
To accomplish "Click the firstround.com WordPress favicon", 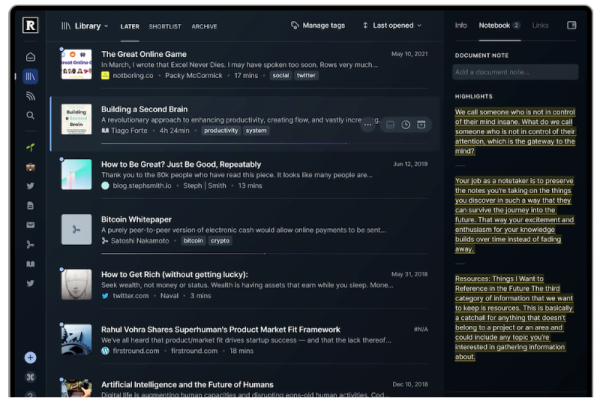I will pyautogui.click(x=105, y=351).
